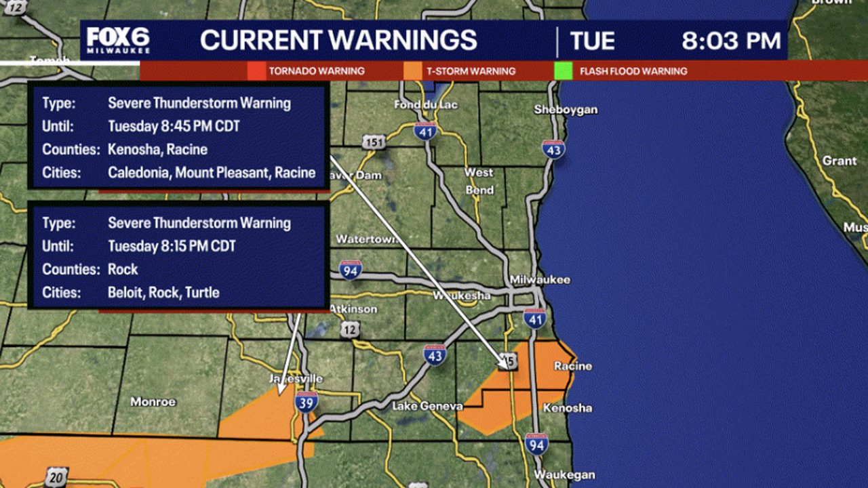The height and width of the screenshot is (488, 868).
Task: Open the Rock county warning info box
Action: (178, 258)
